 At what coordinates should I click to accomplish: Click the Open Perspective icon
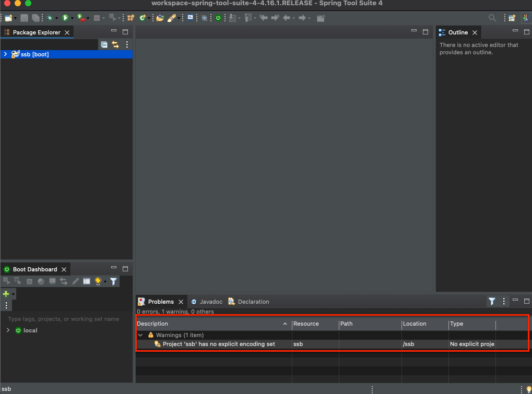click(512, 18)
